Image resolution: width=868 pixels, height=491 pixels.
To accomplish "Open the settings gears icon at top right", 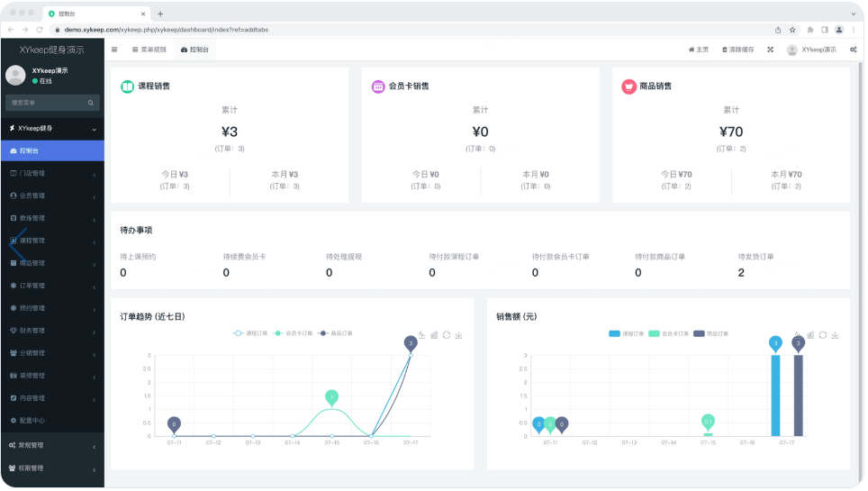I will coord(853,50).
